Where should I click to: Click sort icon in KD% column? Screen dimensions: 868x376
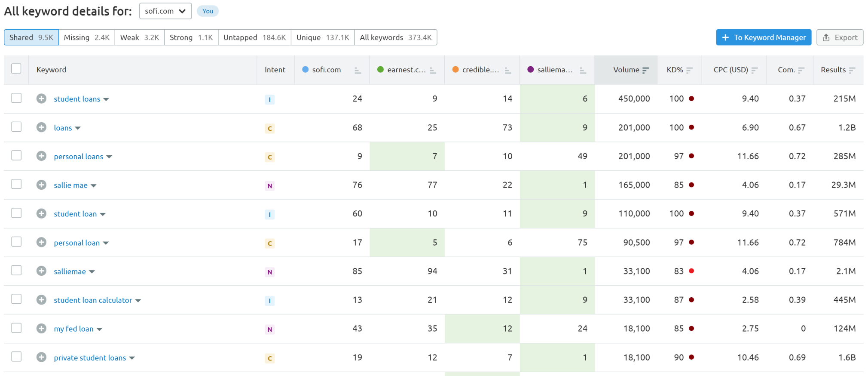tap(690, 70)
